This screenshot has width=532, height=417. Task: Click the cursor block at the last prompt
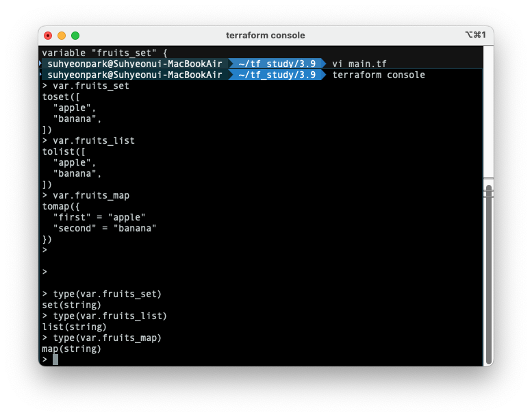click(x=55, y=359)
